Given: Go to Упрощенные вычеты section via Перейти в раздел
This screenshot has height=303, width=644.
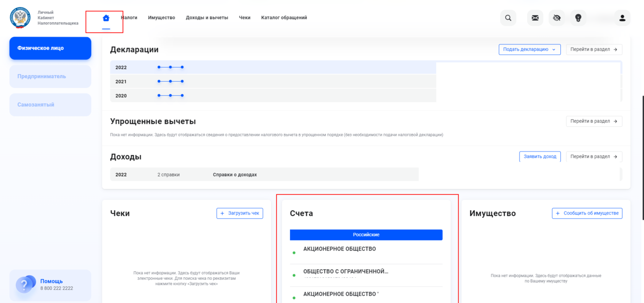Looking at the screenshot, I should [x=594, y=121].
